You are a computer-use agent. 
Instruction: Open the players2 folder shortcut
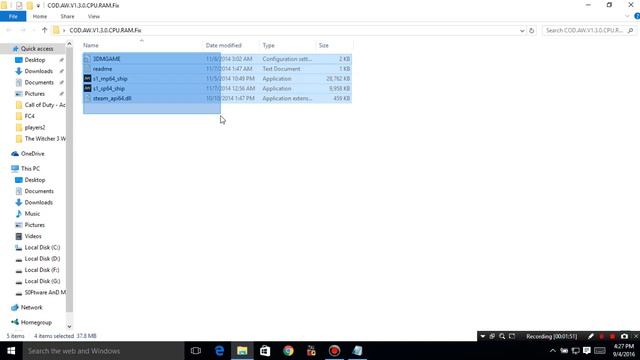(35, 127)
